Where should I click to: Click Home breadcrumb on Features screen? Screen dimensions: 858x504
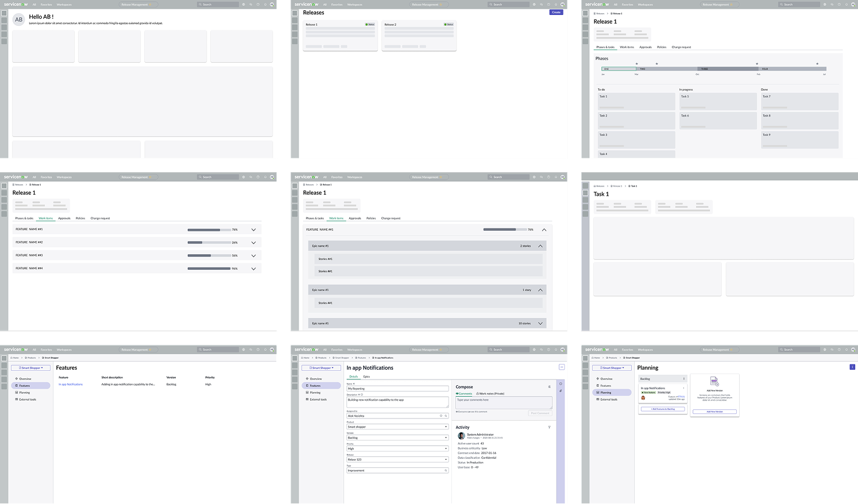[15, 358]
